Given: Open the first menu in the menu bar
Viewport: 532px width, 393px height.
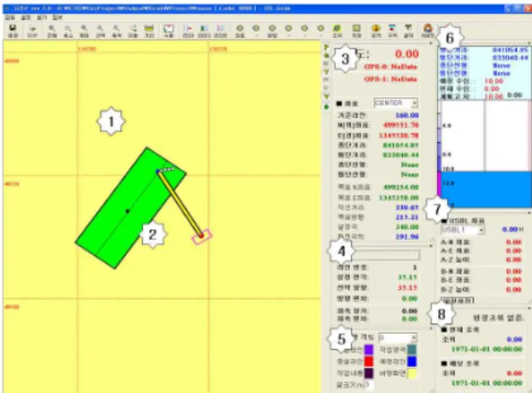Looking at the screenshot, I should 10,18.
